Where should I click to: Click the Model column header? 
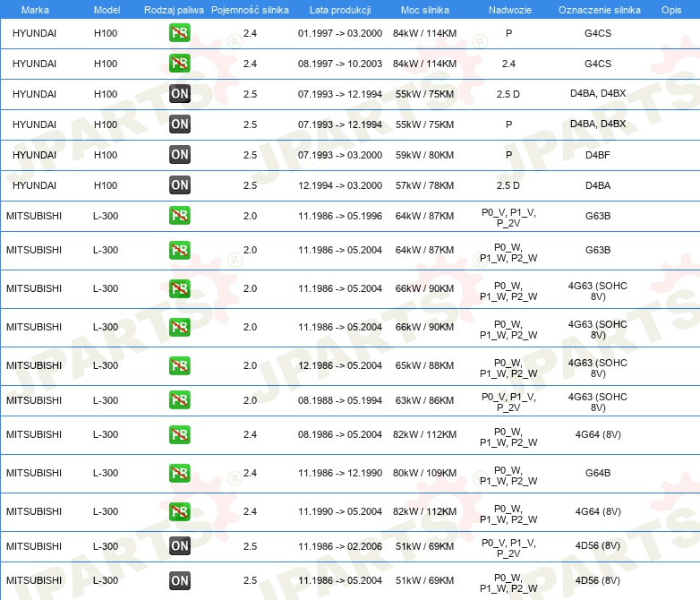click(107, 10)
